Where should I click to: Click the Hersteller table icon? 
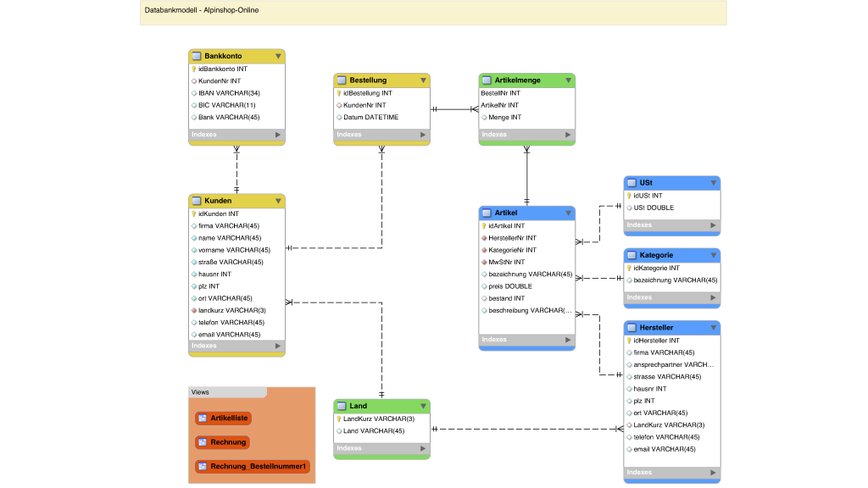tap(632, 327)
